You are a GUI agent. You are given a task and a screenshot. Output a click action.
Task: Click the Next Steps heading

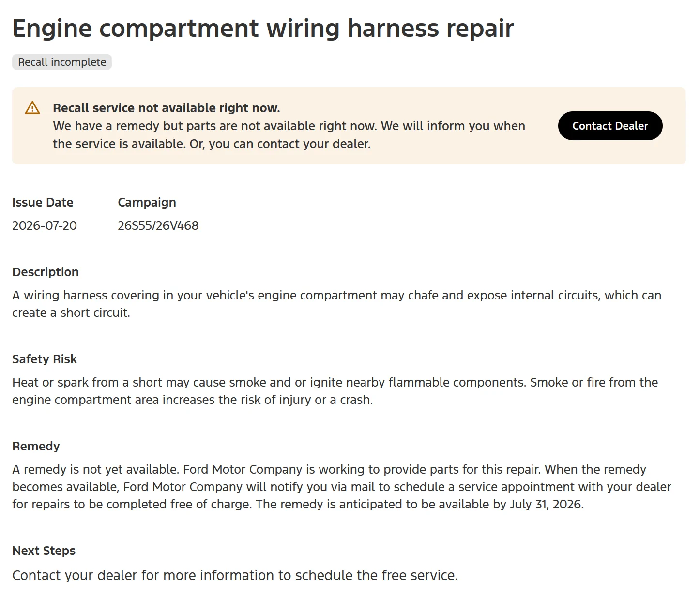click(x=44, y=551)
